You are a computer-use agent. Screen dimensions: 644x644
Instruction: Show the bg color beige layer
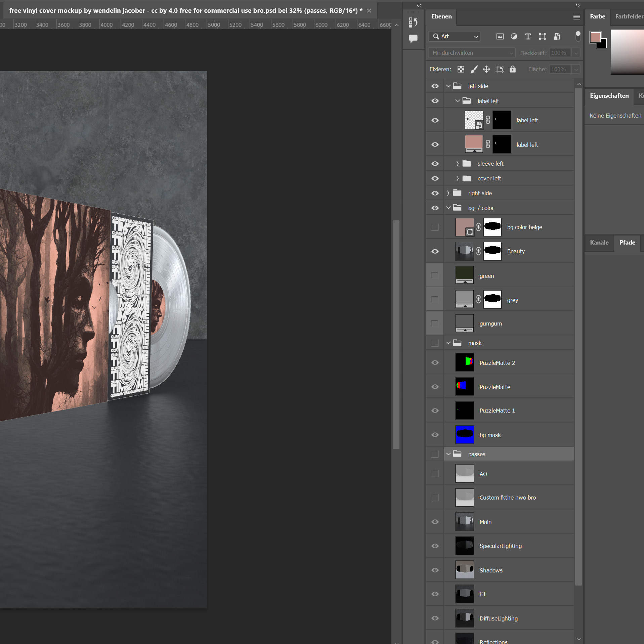[x=435, y=227]
